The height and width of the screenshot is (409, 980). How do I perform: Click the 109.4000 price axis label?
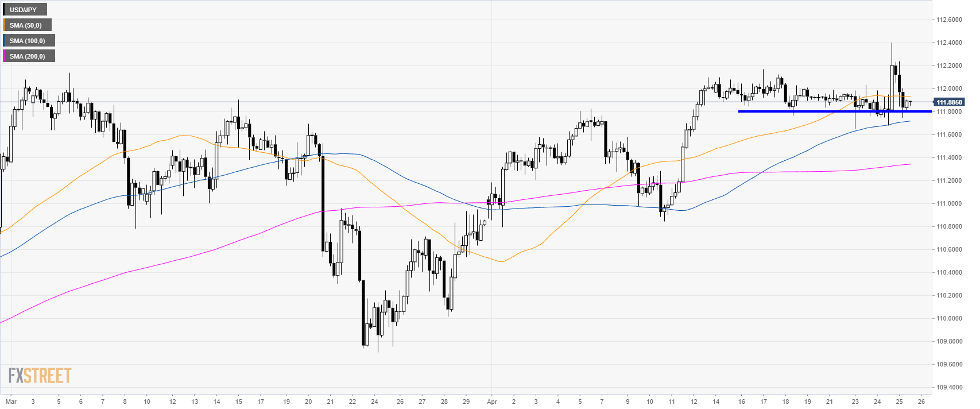[949, 387]
